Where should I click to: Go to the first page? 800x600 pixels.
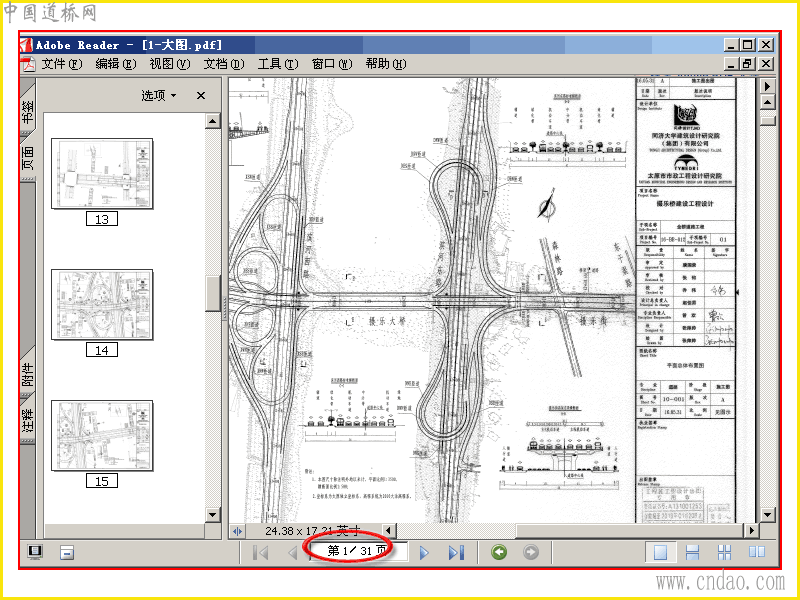[261, 553]
